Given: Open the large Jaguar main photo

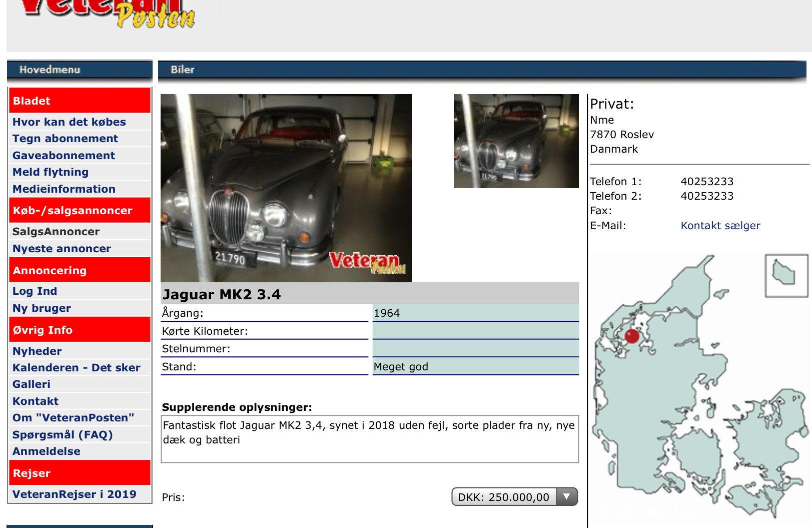Looking at the screenshot, I should click(286, 188).
